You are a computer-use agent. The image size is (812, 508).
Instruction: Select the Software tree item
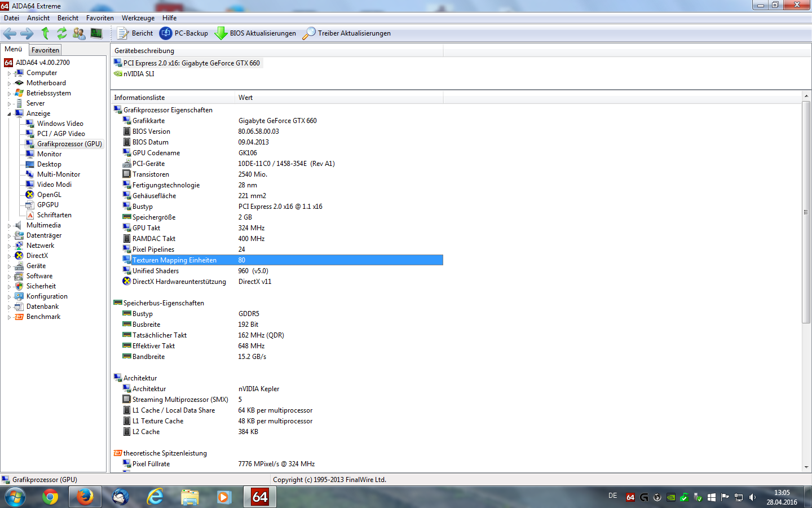pos(39,276)
